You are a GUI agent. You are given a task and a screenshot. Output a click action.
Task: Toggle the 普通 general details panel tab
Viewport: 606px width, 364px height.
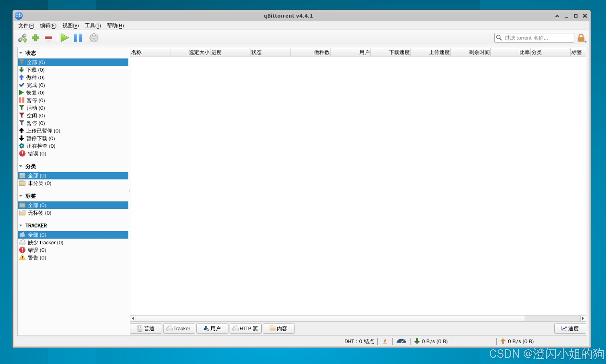coord(146,328)
